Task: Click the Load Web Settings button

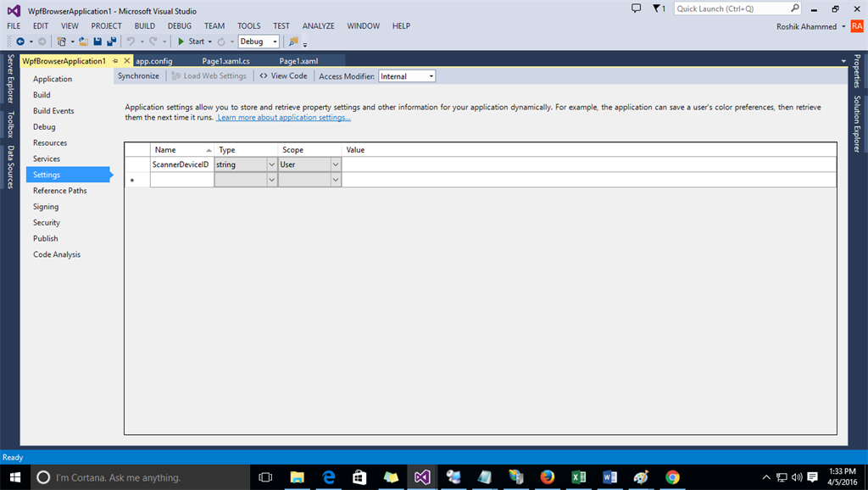Action: 209,76
